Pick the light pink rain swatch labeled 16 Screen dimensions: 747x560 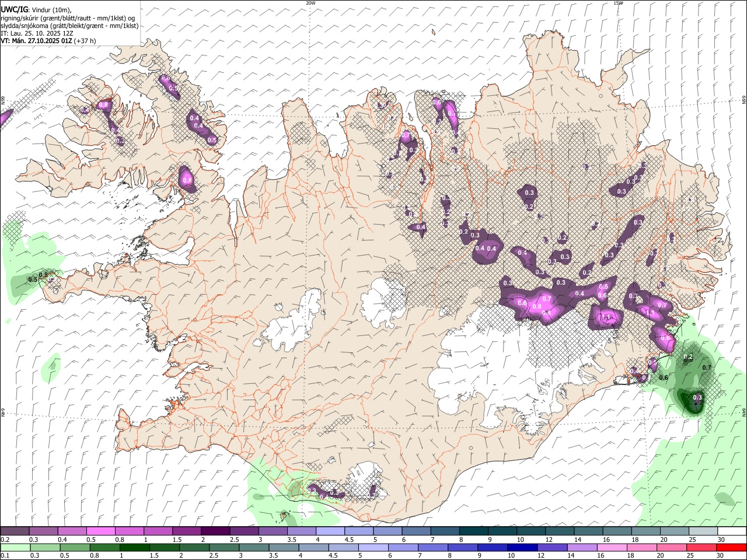pos(612,548)
